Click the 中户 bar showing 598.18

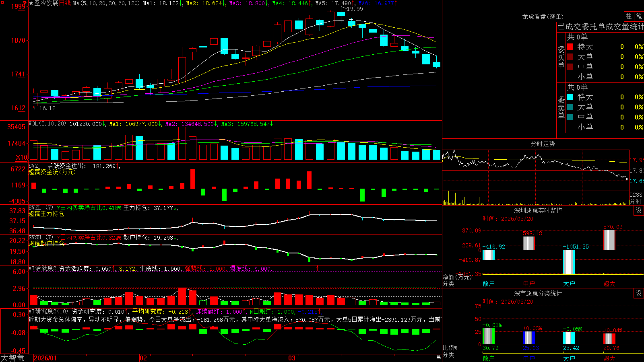[x=529, y=243]
